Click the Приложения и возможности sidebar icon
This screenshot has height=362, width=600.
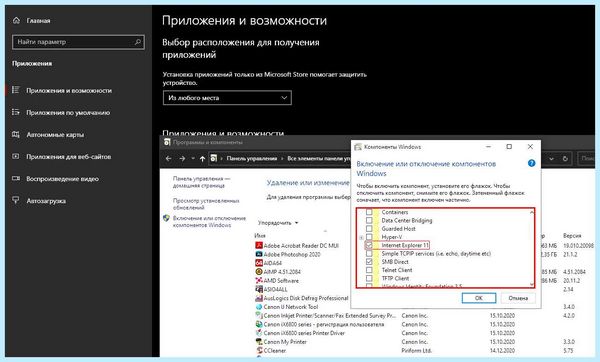(16, 90)
